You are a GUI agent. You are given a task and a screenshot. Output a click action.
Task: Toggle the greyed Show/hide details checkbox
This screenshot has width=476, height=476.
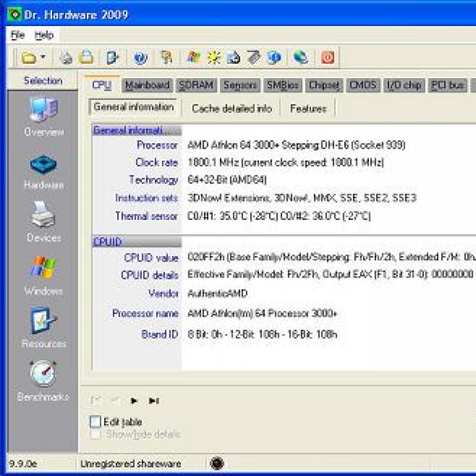(x=95, y=435)
